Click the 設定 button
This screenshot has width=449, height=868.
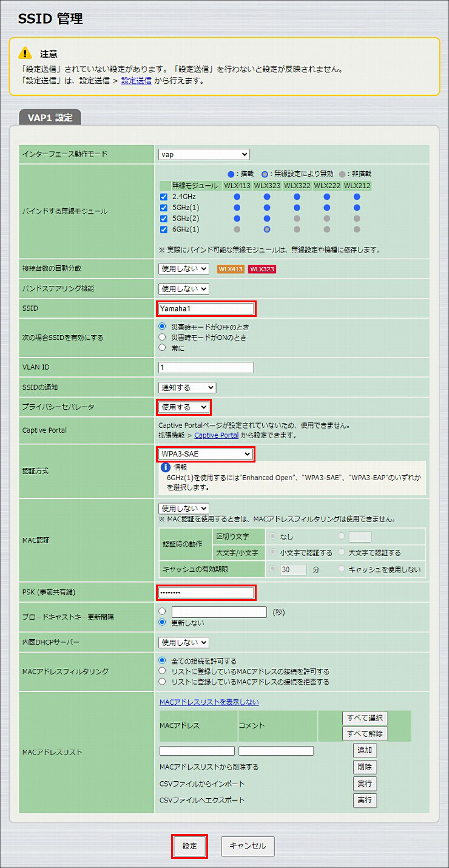tap(190, 846)
